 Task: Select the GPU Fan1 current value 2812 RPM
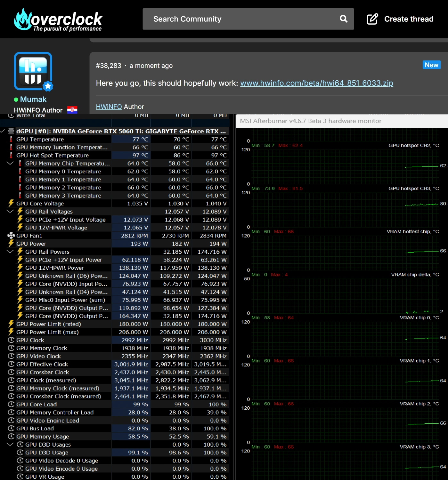tap(134, 236)
